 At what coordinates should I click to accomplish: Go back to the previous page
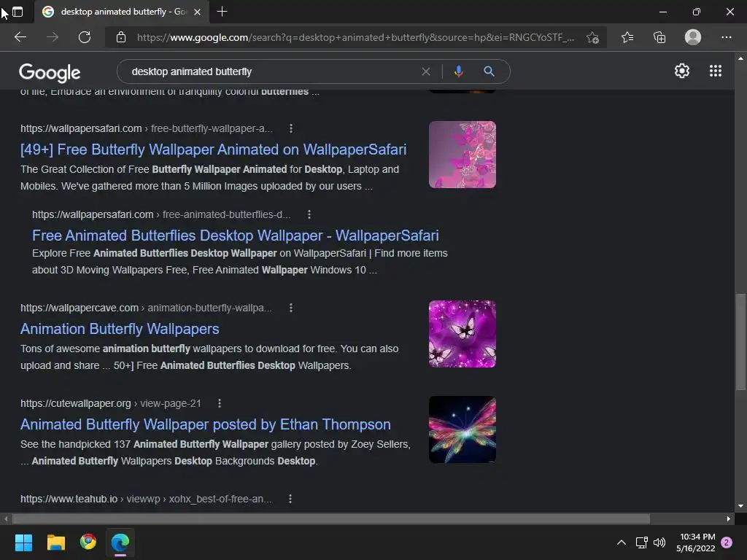(x=20, y=37)
